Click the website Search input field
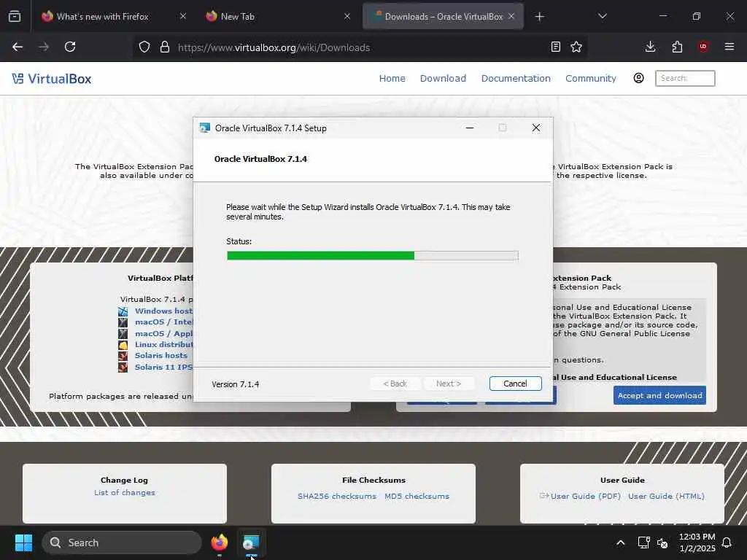 click(x=685, y=78)
